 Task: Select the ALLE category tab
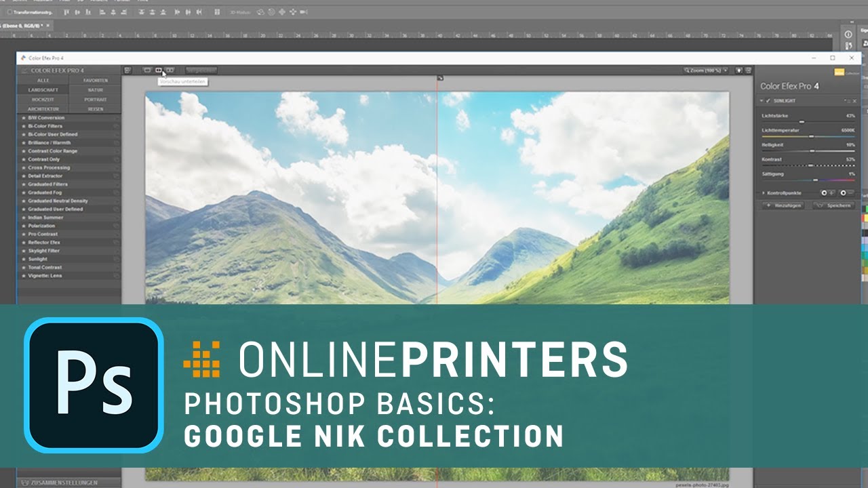coord(43,80)
